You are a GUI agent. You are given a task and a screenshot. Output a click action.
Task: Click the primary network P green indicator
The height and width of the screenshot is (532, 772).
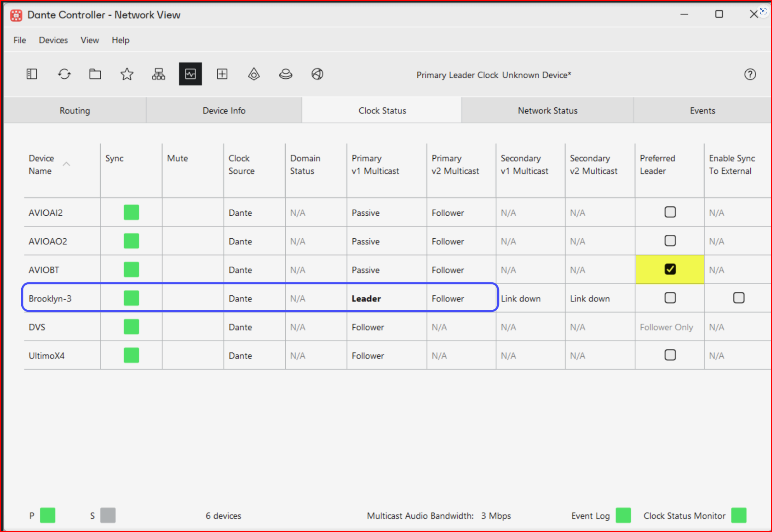pos(47,515)
